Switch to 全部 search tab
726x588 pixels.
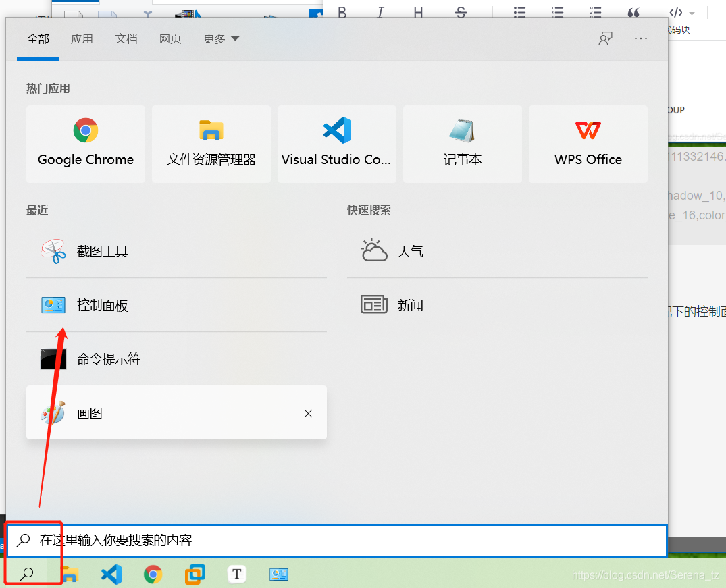38,39
